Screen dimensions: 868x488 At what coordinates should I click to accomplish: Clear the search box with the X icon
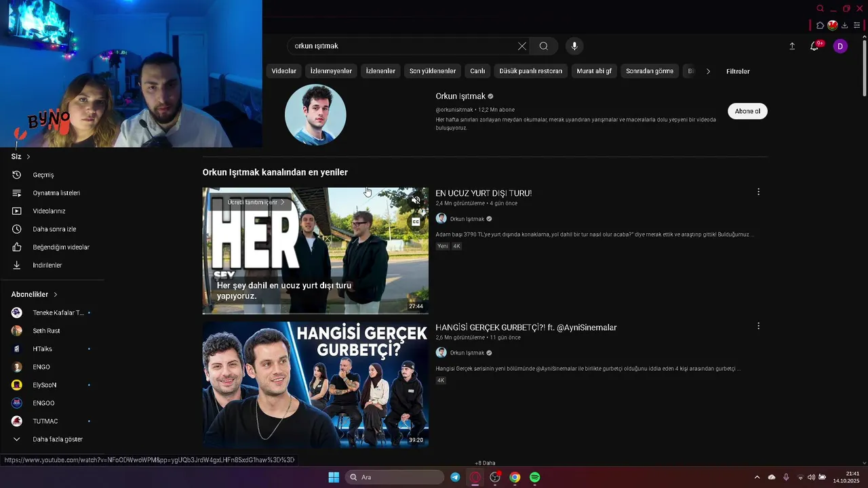pyautogui.click(x=521, y=46)
